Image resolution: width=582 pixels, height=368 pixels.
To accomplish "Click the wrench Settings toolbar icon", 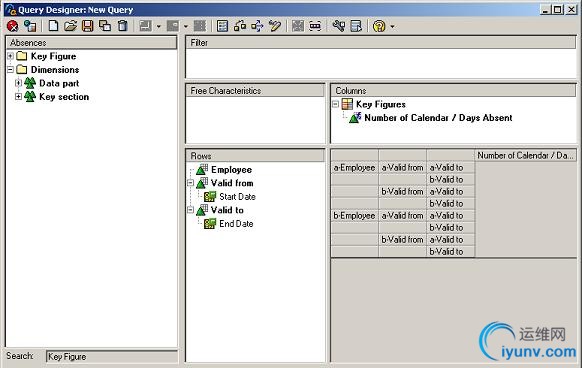I will click(339, 26).
